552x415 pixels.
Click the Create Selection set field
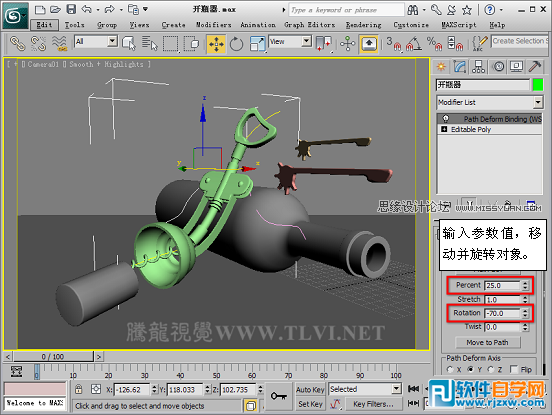(520, 41)
